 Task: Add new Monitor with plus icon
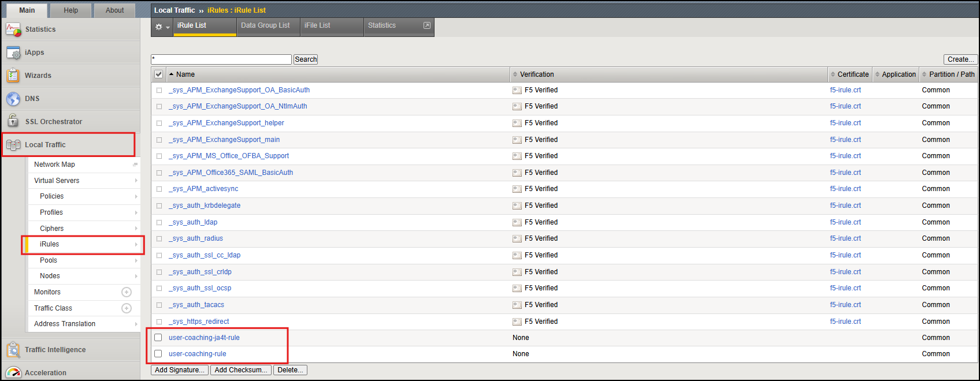127,292
